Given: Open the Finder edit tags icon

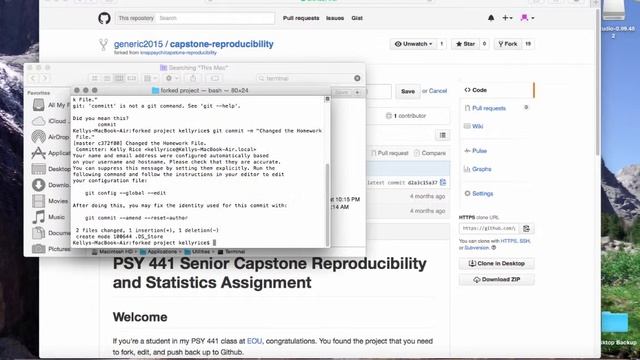Looking at the screenshot, I should pos(215,78).
